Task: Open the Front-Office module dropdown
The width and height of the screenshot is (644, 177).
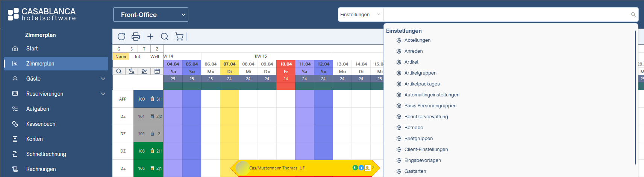Action: tap(150, 15)
